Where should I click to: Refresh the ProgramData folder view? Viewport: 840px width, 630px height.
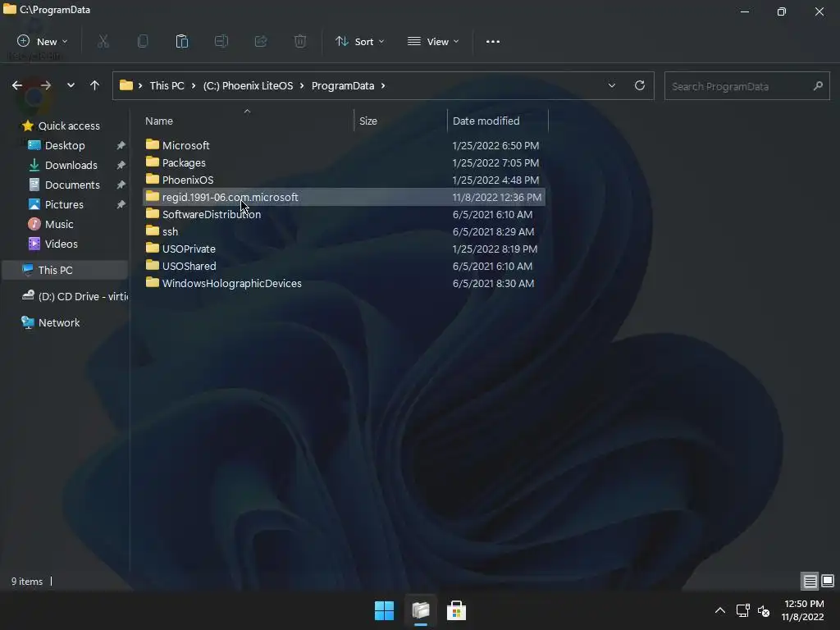pyautogui.click(x=640, y=85)
